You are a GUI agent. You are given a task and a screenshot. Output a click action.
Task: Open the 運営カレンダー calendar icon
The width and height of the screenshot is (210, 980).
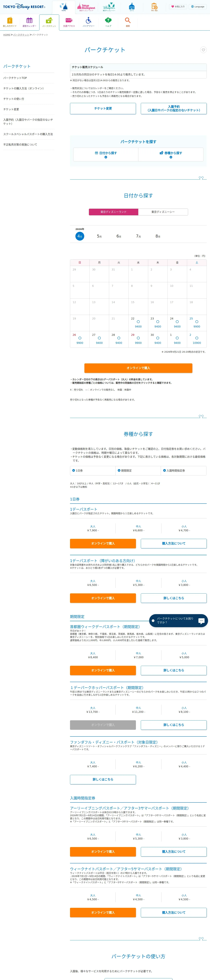[x=29, y=22]
